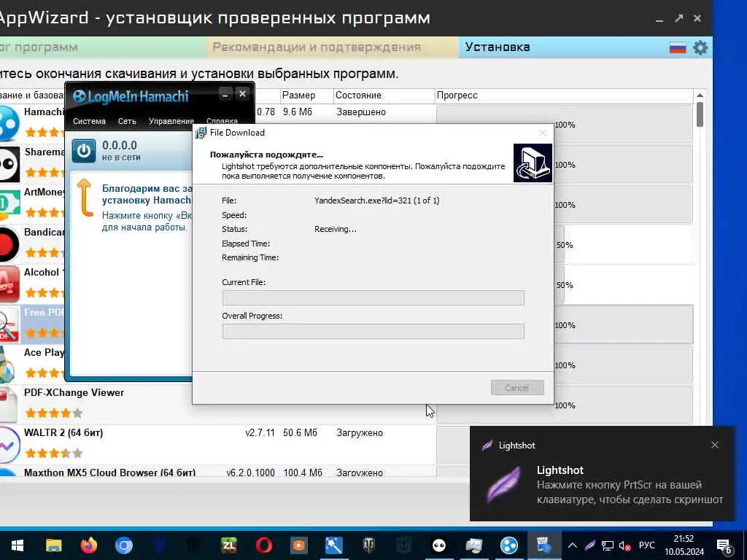Click the Прогресс column header
This screenshot has width=747, height=560.
[564, 96]
